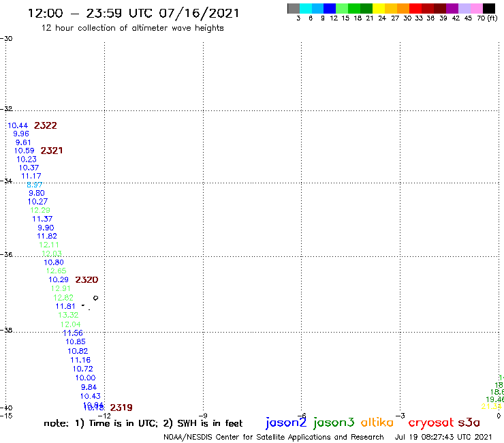
Task: Select the wave height reading 10.59
Action: 24,151
